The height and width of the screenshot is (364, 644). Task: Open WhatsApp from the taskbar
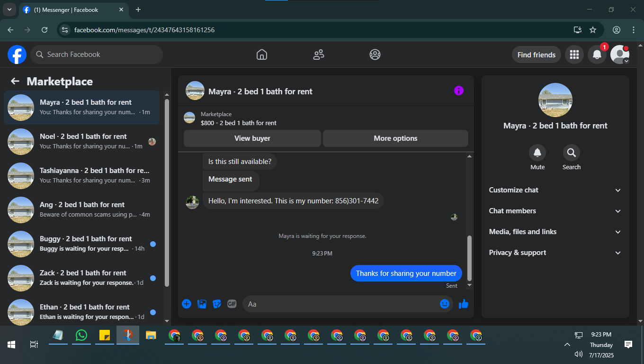point(81,335)
